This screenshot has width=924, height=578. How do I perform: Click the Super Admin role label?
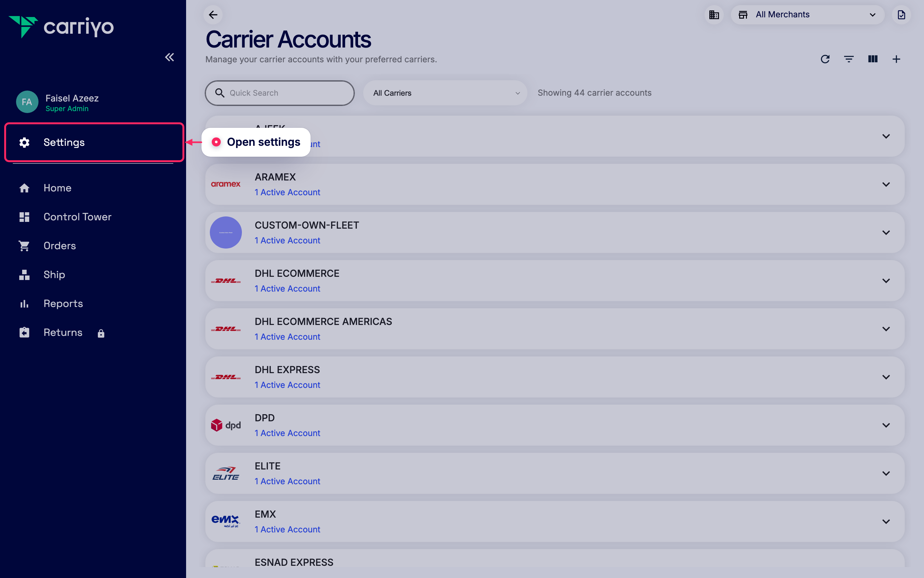click(x=67, y=109)
